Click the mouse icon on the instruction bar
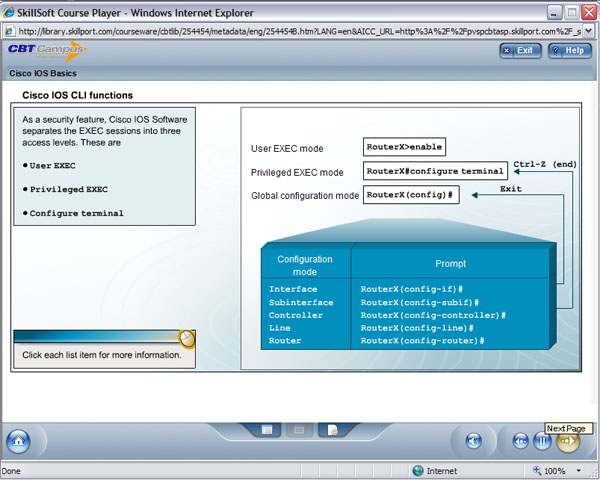The width and height of the screenshot is (600, 480). [x=187, y=339]
